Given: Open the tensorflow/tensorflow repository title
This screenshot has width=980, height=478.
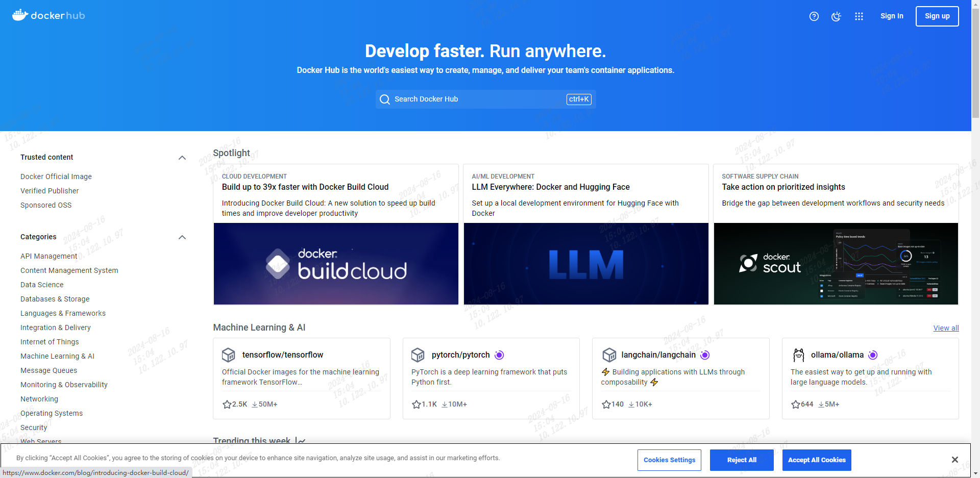Looking at the screenshot, I should [x=283, y=355].
